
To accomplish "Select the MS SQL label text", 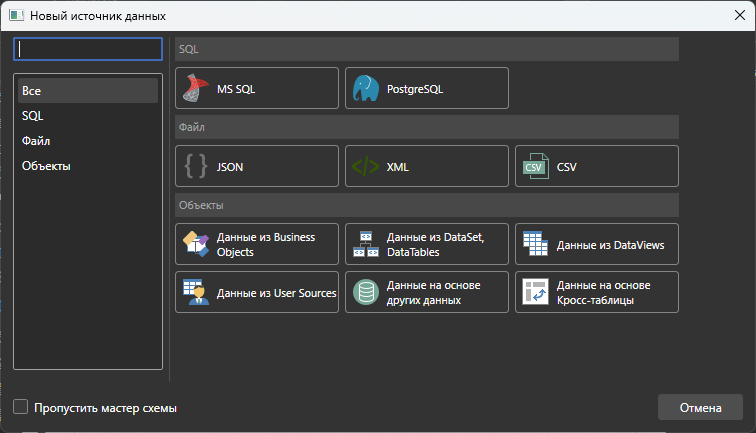I will (236, 89).
